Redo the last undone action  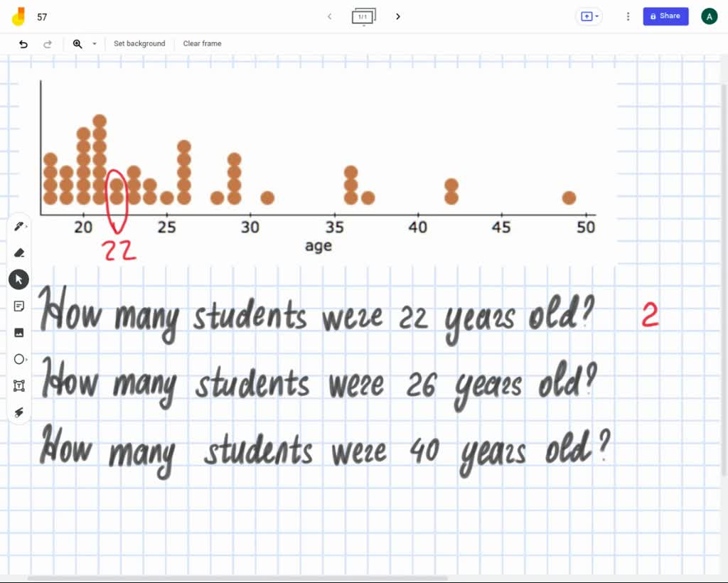pyautogui.click(x=48, y=43)
